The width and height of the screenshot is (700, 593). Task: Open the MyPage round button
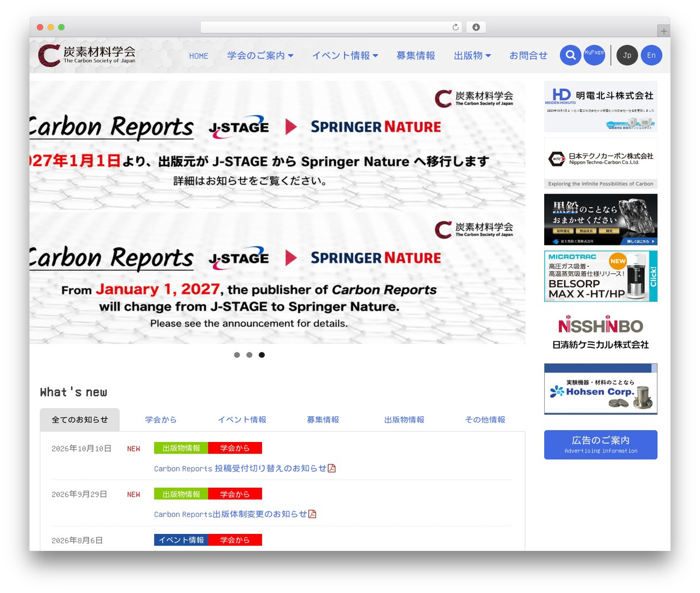(594, 55)
